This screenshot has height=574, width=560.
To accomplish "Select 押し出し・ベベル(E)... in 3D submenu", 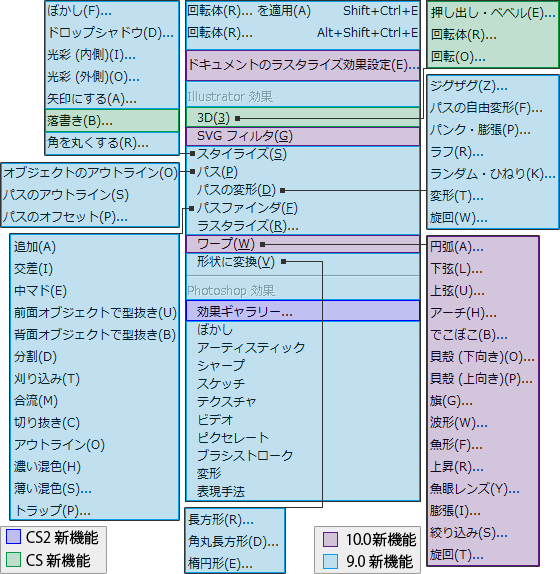I will coord(493,13).
